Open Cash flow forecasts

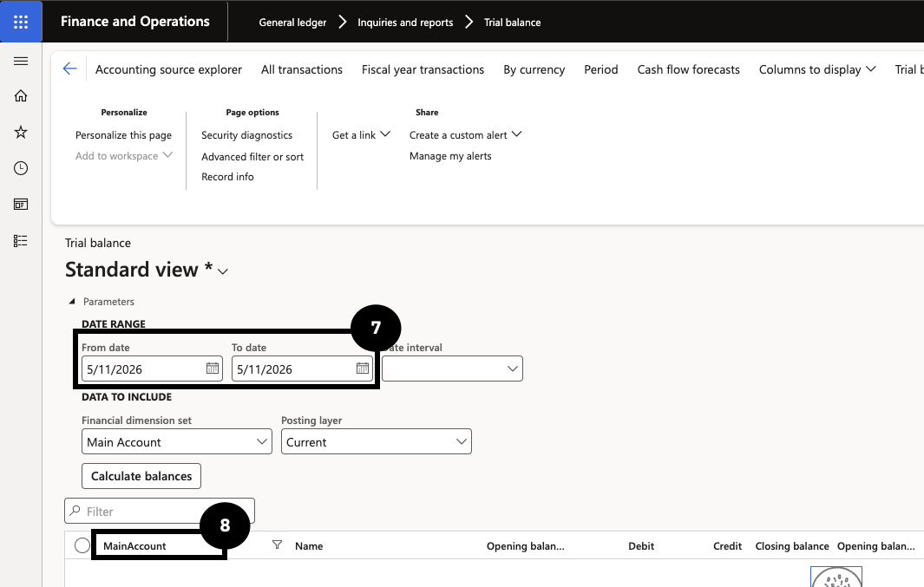[688, 69]
